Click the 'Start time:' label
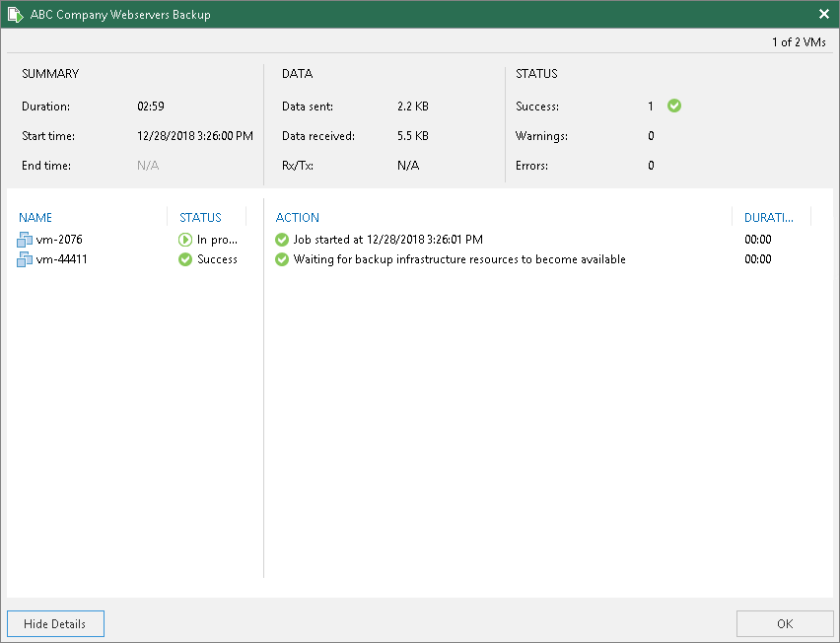 [x=48, y=136]
